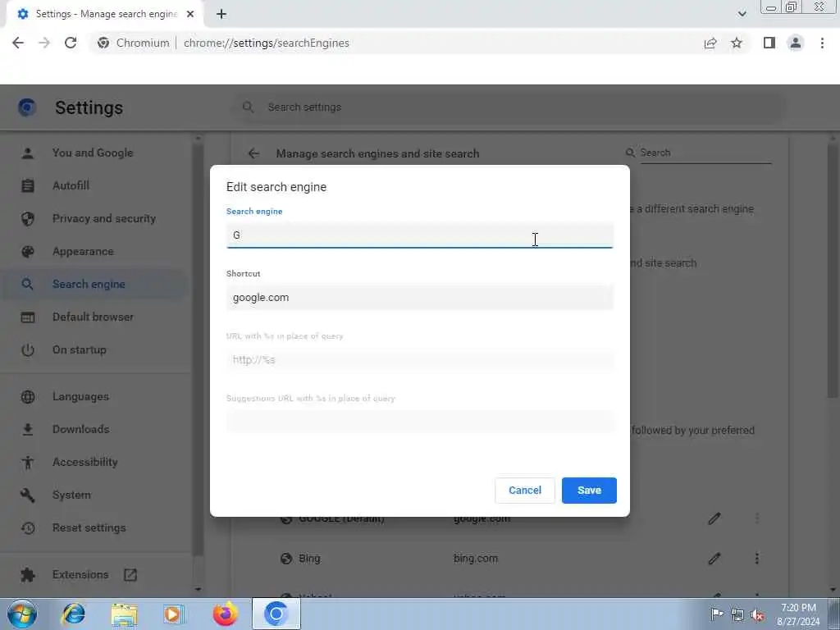Expand the tab search chevron
This screenshot has width=840, height=630.
[x=742, y=14]
